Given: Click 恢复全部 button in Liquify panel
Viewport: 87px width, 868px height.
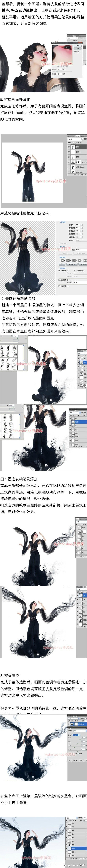Looking at the screenshot, I should tap(80, 253).
